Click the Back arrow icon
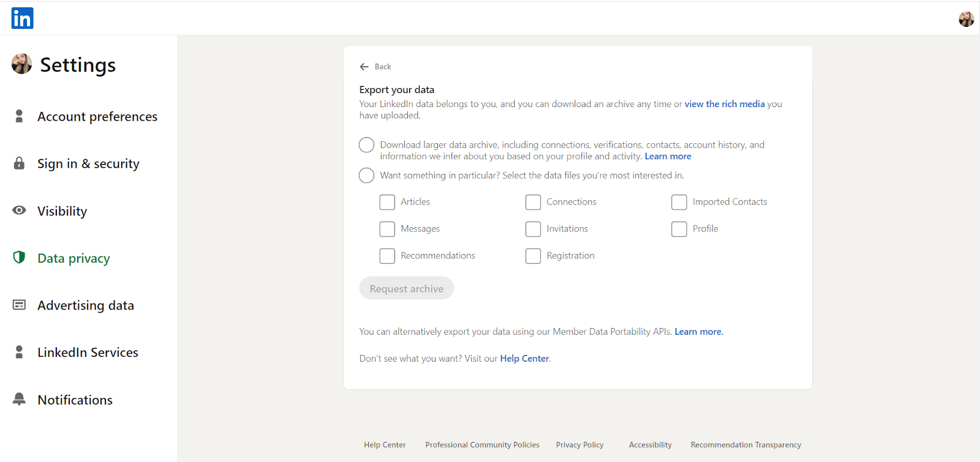The height and width of the screenshot is (462, 980). click(x=364, y=67)
